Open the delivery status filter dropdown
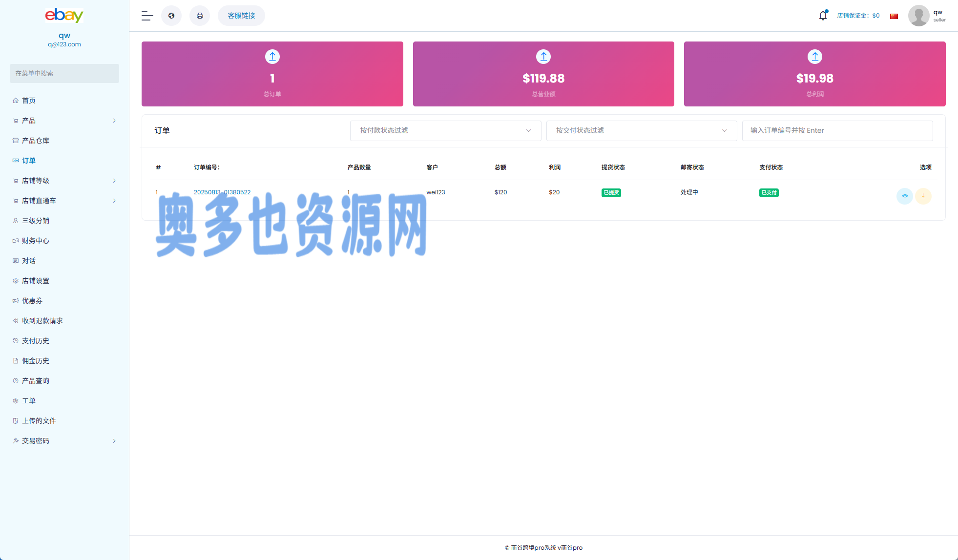 (x=641, y=130)
